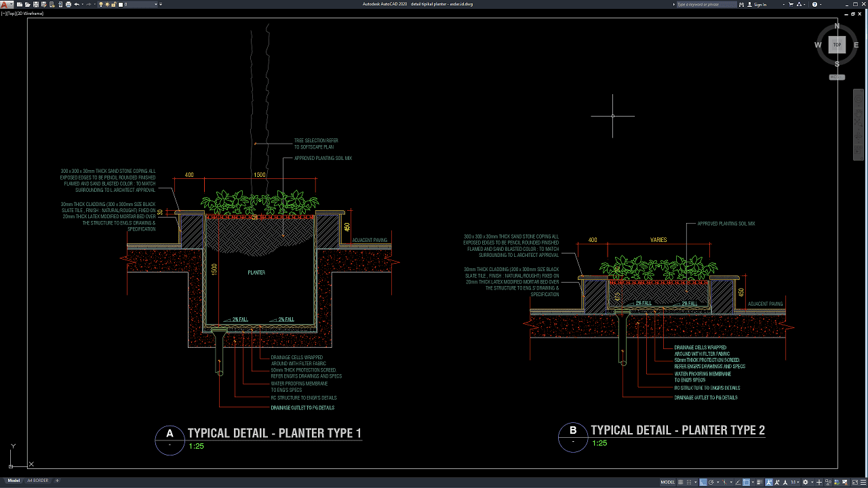Click the Open file folder icon
Image resolution: width=868 pixels, height=488 pixels.
pyautogui.click(x=27, y=4)
